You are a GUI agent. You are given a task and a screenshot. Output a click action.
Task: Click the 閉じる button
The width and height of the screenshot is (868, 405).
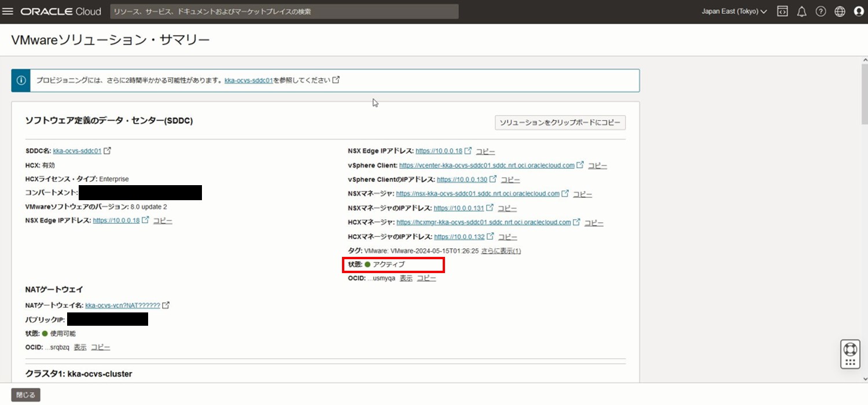(25, 395)
